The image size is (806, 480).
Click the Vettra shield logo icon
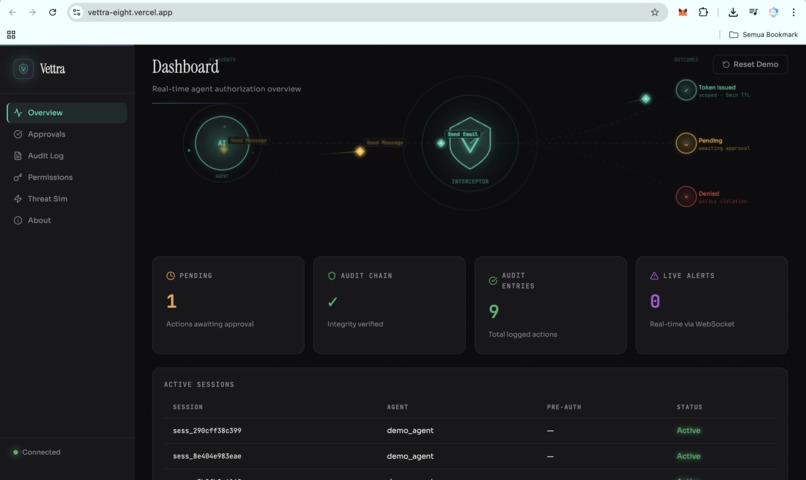point(23,68)
